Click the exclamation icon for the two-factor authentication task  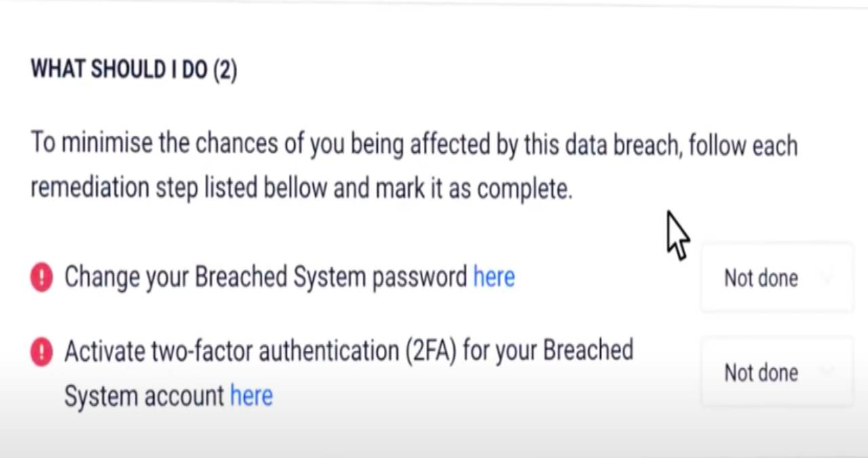click(x=41, y=351)
